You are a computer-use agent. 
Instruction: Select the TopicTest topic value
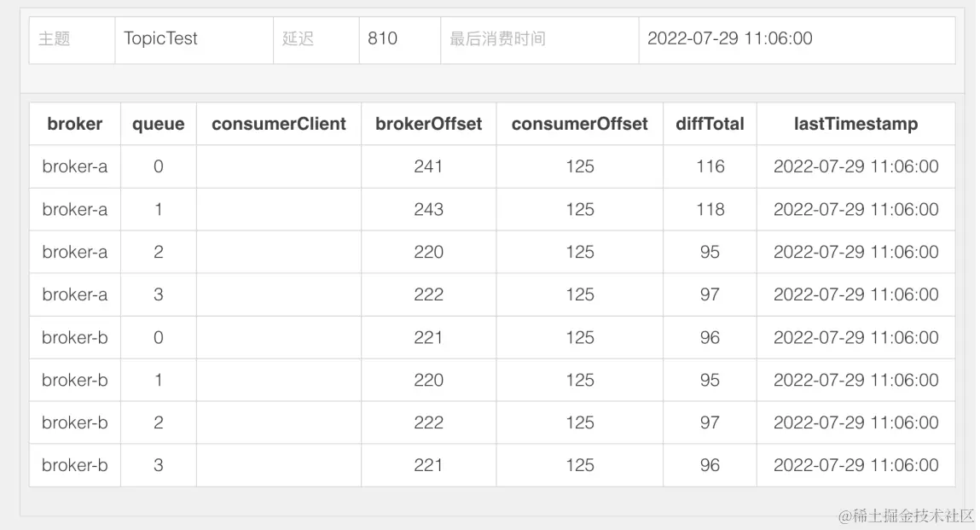click(160, 38)
